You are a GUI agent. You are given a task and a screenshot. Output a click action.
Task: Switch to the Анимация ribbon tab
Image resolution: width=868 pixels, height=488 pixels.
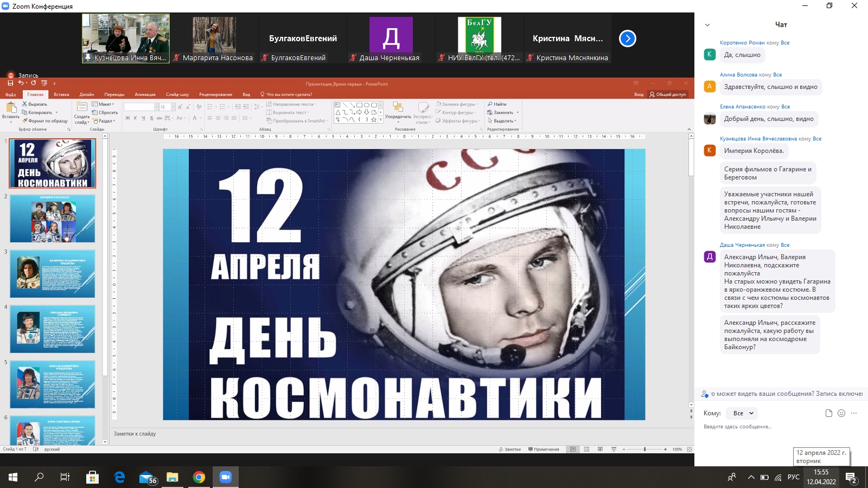(x=145, y=94)
